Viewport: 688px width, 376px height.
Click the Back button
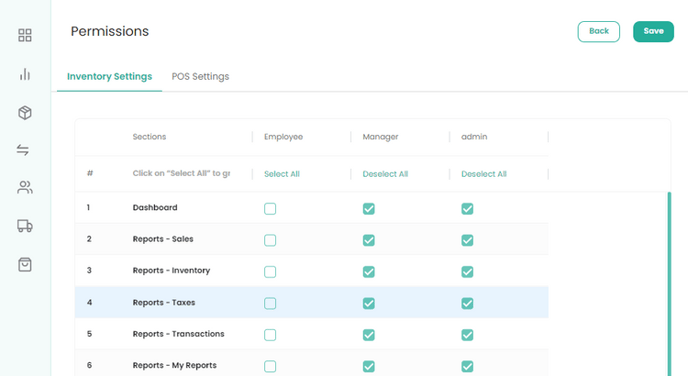[x=598, y=31]
